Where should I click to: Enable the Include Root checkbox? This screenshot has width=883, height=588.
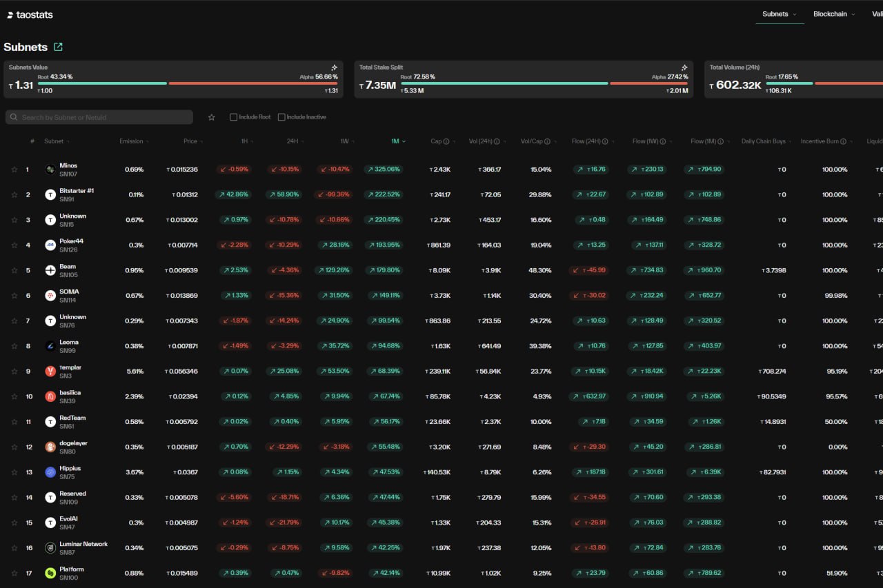(234, 116)
